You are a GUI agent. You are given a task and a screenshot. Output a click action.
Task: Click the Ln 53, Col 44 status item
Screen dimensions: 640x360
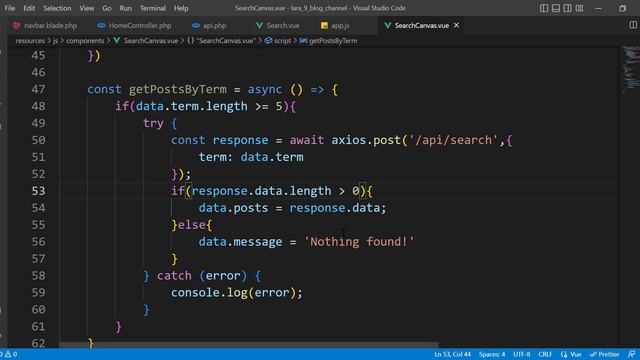click(x=452, y=354)
